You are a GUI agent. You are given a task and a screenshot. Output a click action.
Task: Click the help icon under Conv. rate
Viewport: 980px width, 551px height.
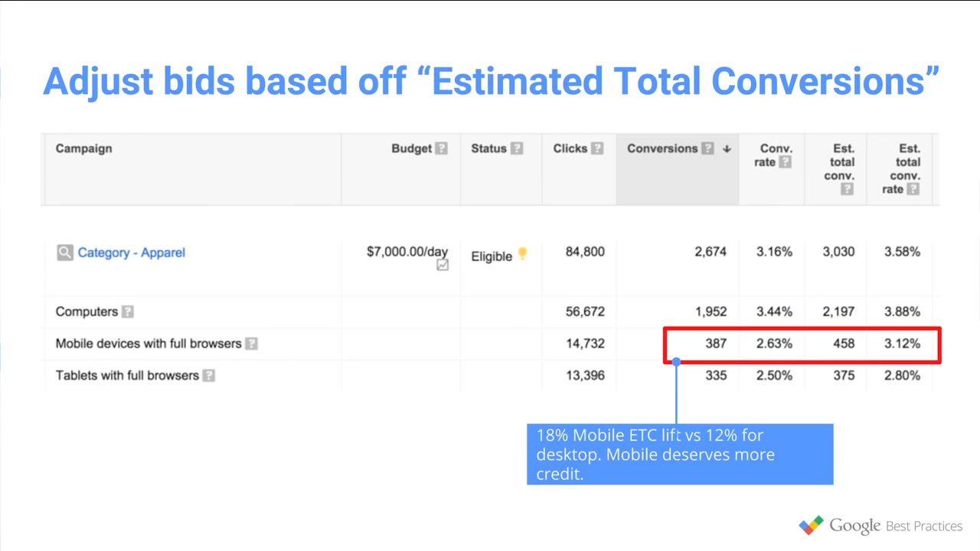pyautogui.click(x=785, y=162)
